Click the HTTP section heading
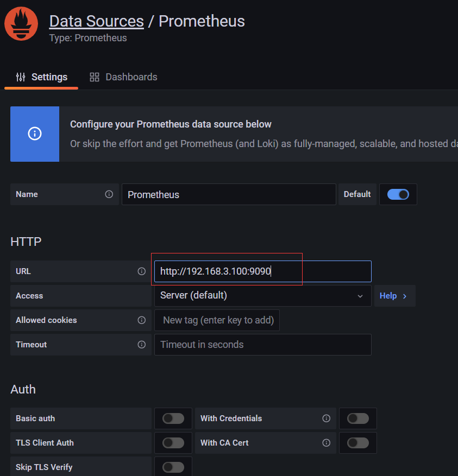The width and height of the screenshot is (458, 476). click(x=26, y=242)
